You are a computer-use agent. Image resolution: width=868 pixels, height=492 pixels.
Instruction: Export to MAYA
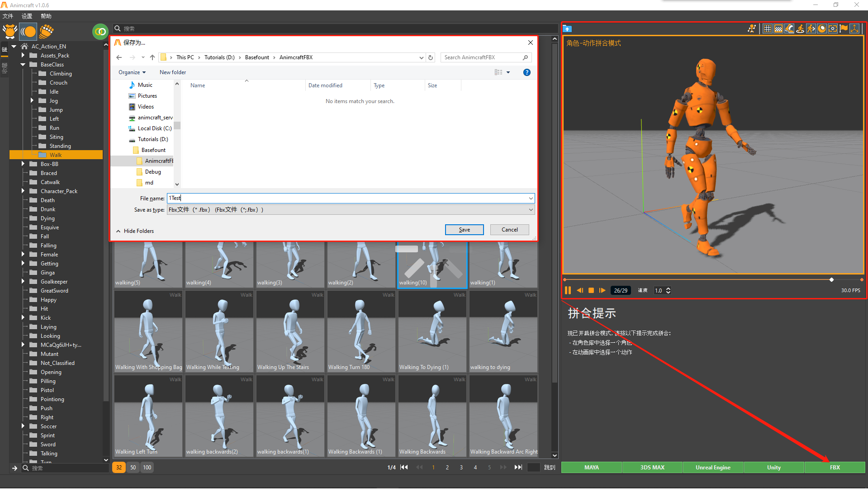[x=592, y=468]
